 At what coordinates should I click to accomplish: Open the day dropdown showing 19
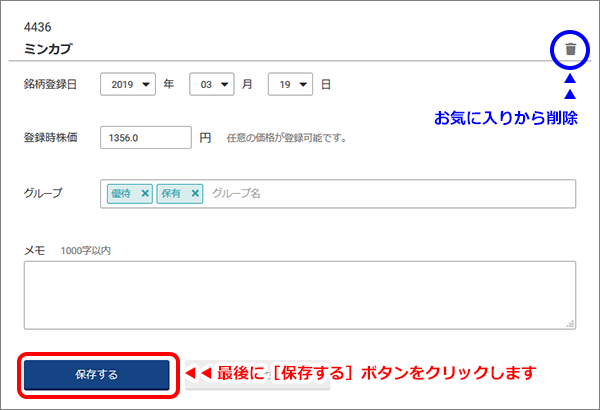tap(290, 84)
